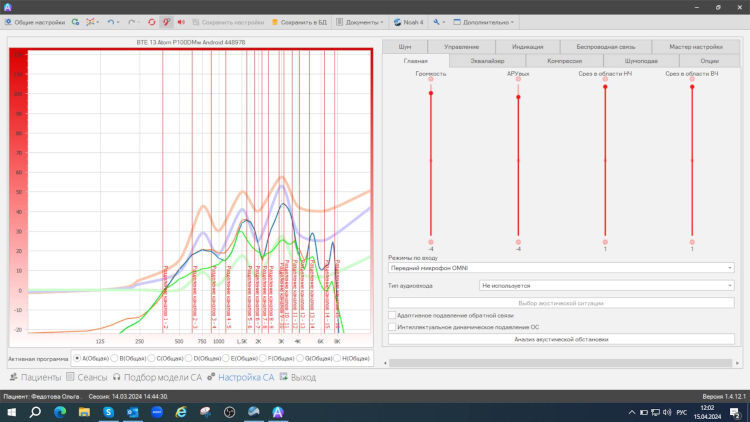750x422 pixels.
Task: Click the green refresh connection icon
Action: click(75, 22)
